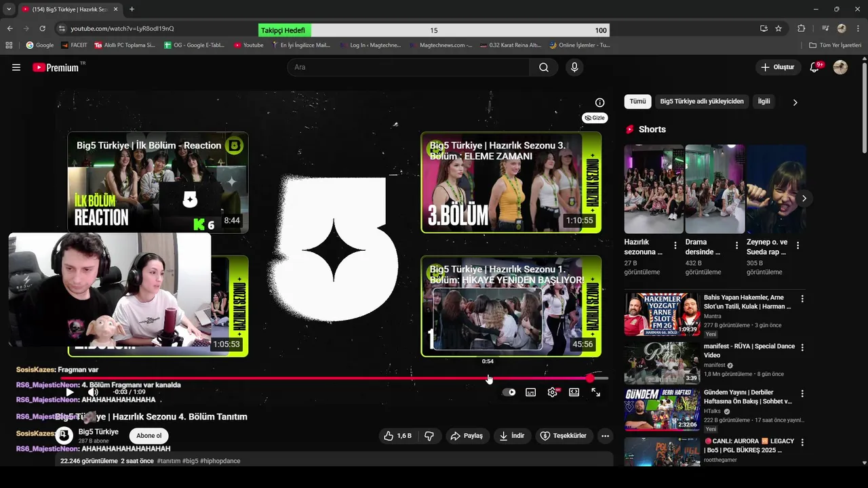Toggle subtitles captions button
This screenshot has height=488, width=868.
click(530, 392)
